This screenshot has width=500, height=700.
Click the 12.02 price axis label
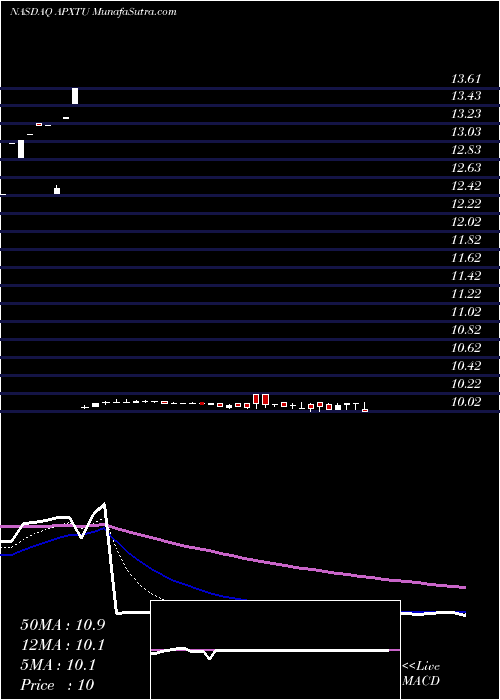tap(466, 221)
